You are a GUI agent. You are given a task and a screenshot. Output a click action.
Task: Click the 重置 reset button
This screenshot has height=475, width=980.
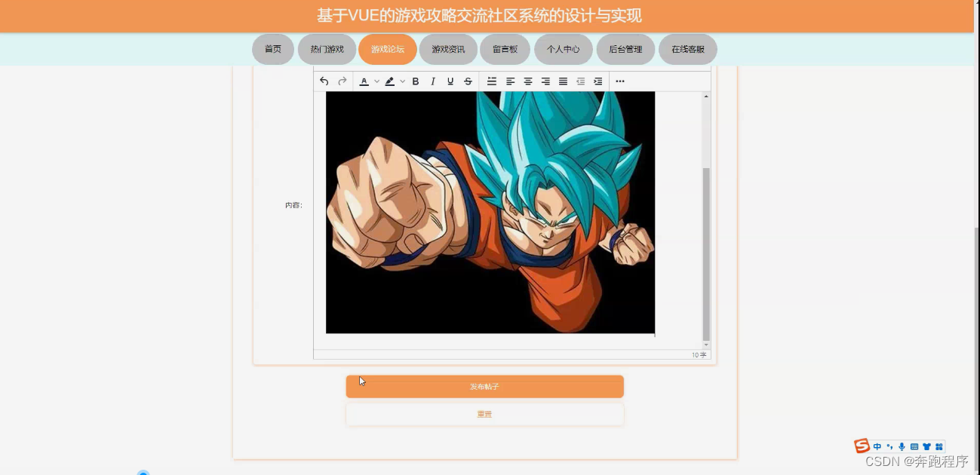(485, 414)
